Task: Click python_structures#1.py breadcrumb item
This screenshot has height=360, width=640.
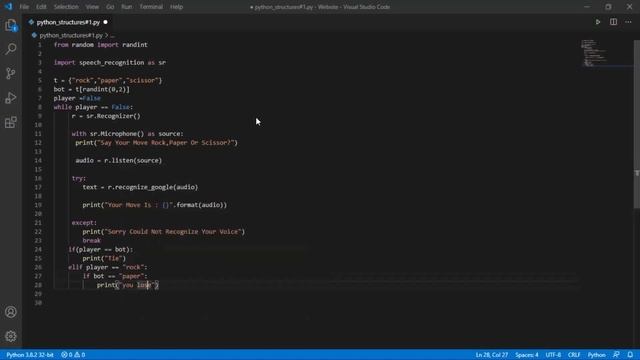Action: tap(71, 36)
